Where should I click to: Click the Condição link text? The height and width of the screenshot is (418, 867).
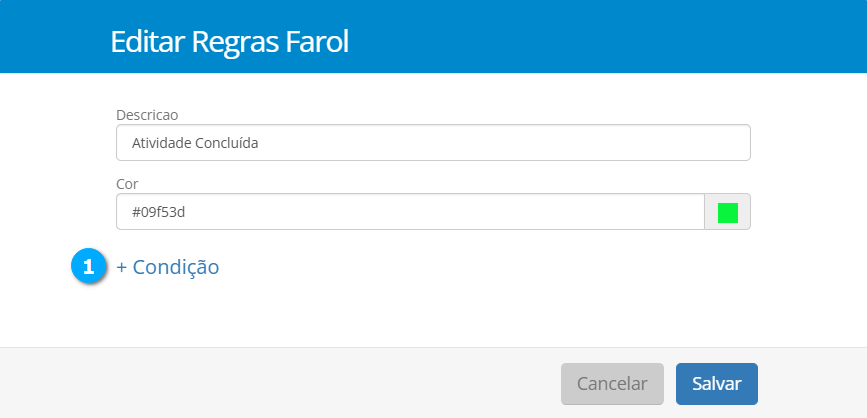point(176,267)
